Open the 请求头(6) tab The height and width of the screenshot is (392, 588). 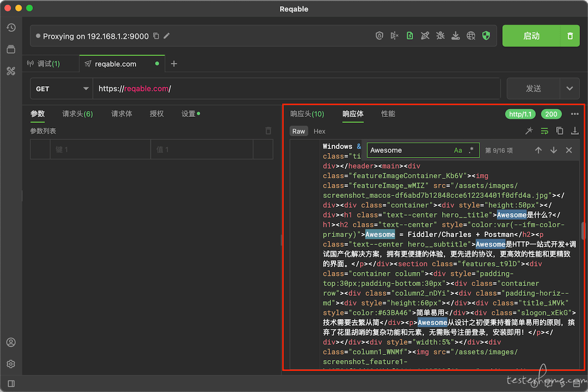point(77,114)
